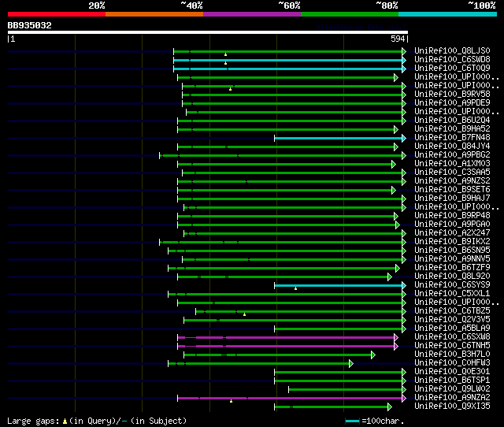This screenshot has height=427, width=504.
Task: Click the arrowhead of UniRef100_Q9XI35 alignment
Action: click(x=390, y=407)
